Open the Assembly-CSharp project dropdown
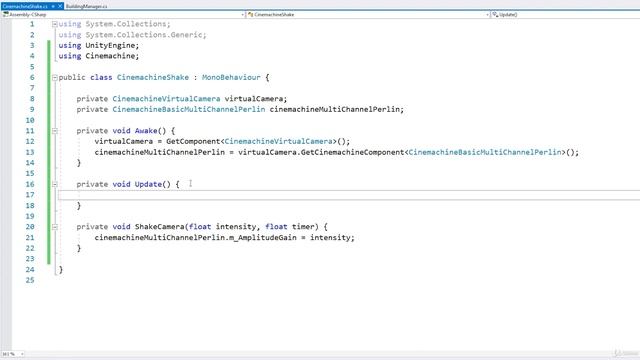640x360 pixels. (123, 15)
